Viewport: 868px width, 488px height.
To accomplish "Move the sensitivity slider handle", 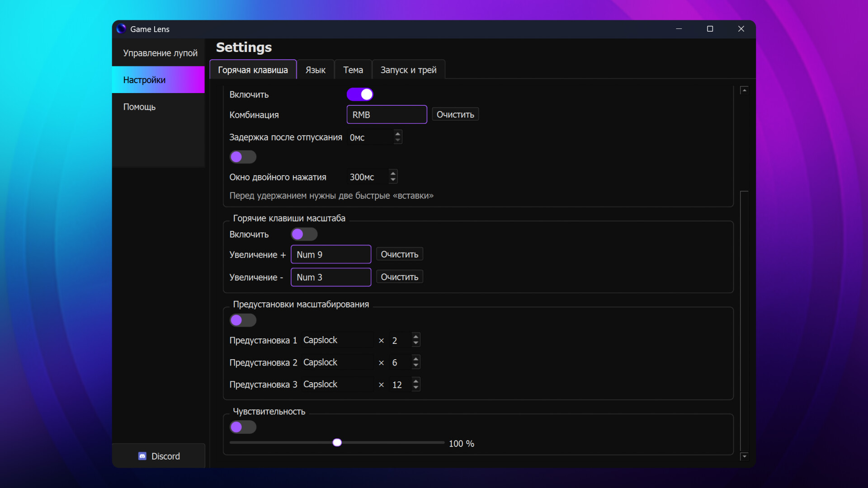I will 336,442.
